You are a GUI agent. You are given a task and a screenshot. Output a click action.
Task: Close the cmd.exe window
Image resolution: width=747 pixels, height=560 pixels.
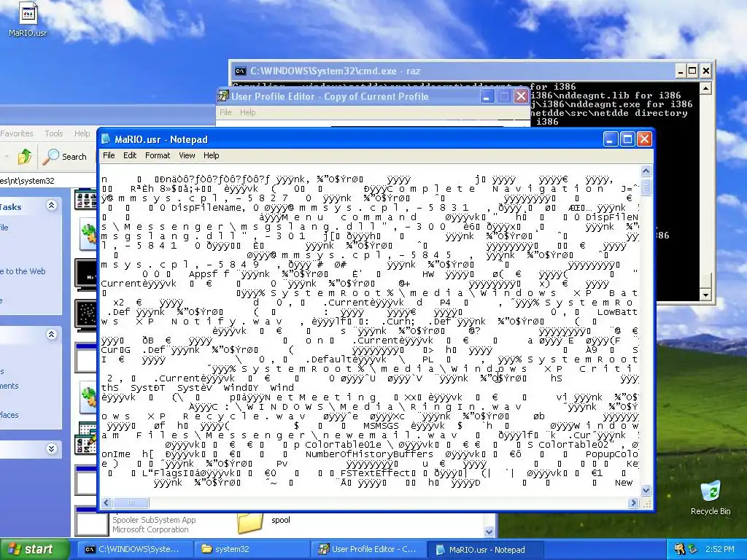pos(705,71)
